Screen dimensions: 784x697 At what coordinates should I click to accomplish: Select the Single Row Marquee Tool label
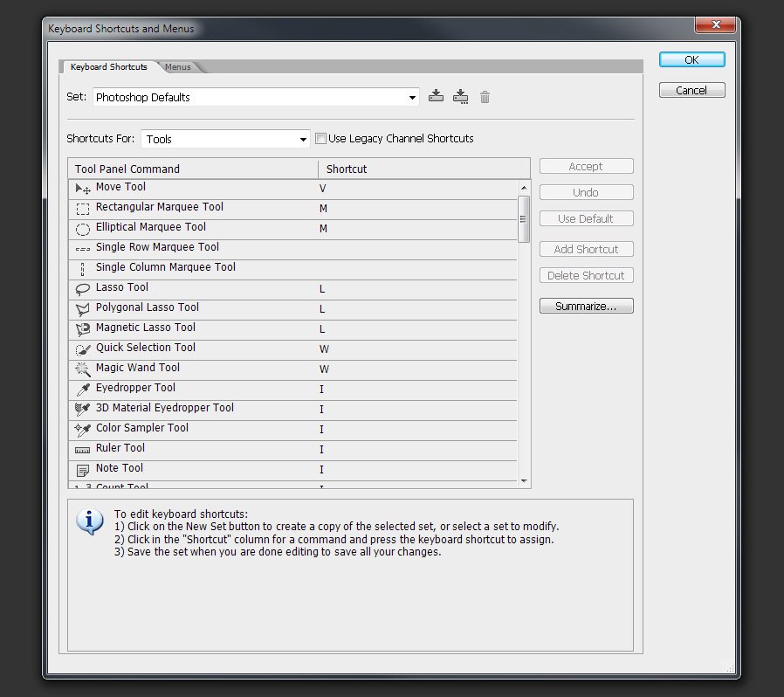point(157,247)
